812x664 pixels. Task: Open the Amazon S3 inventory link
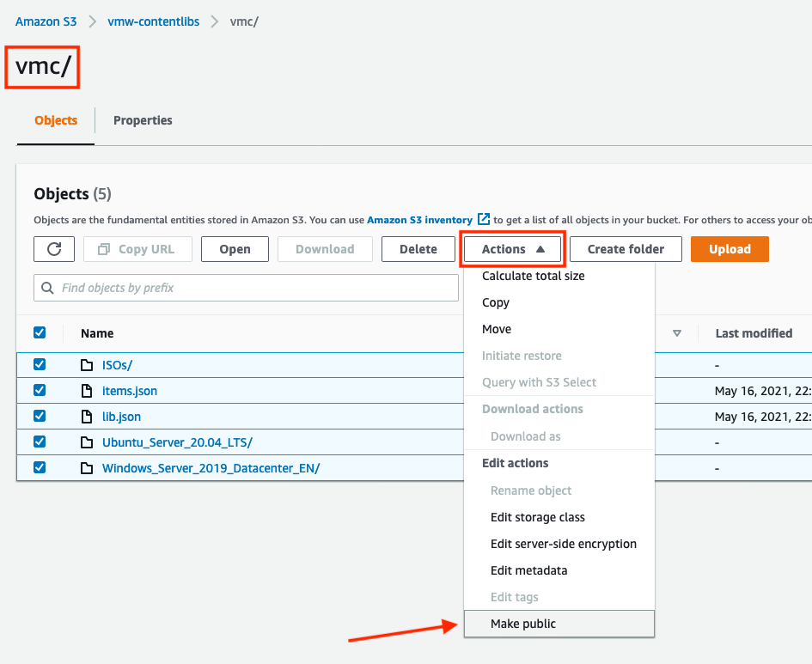419,220
